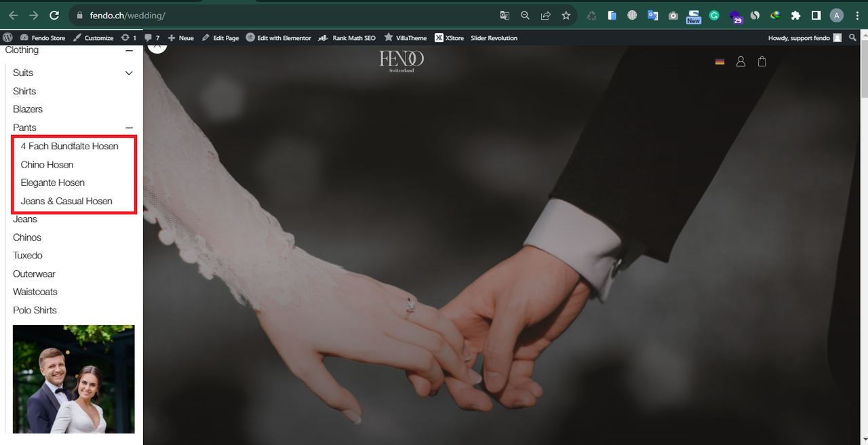Open Blazers category
Image resolution: width=868 pixels, height=445 pixels.
click(x=28, y=109)
